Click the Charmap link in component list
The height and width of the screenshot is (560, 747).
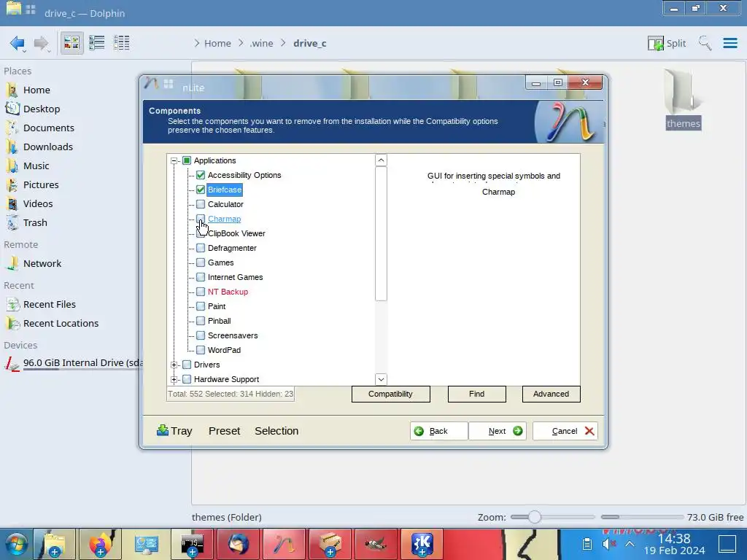pos(225,219)
